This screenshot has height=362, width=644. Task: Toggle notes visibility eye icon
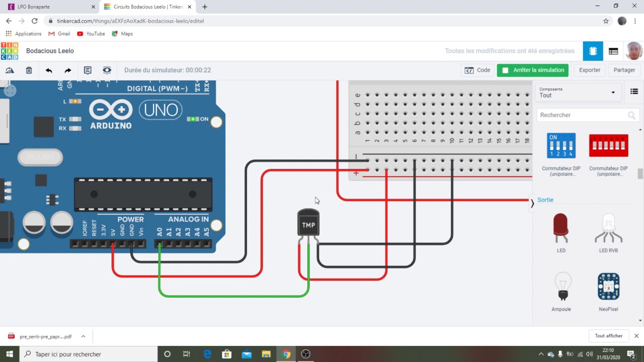107,70
